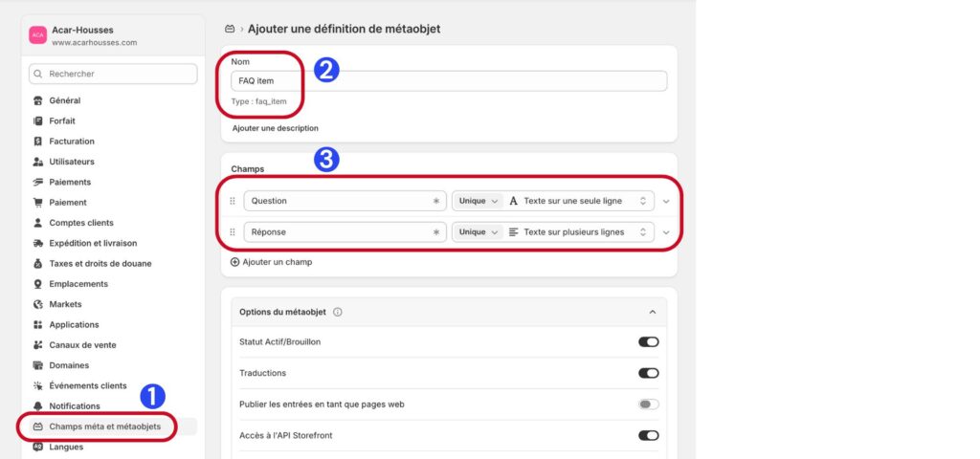
Task: Click the Taxes et droits de douane icon
Action: tap(37, 264)
